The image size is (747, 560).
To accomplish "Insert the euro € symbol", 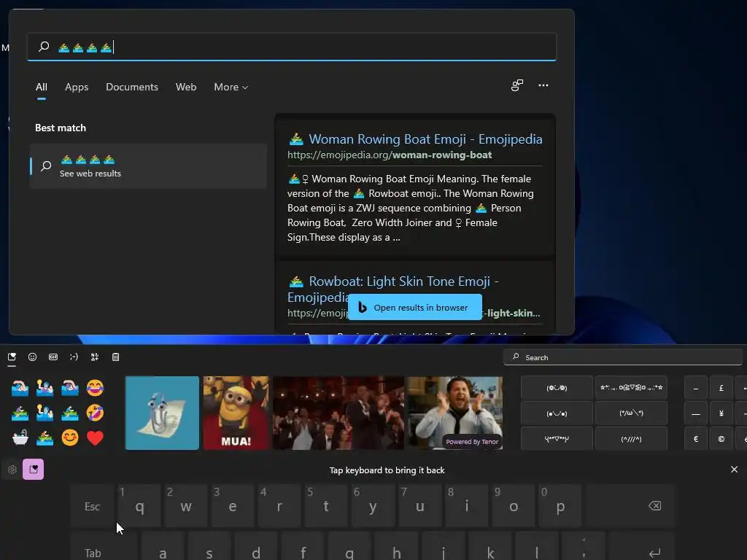I will 695,438.
